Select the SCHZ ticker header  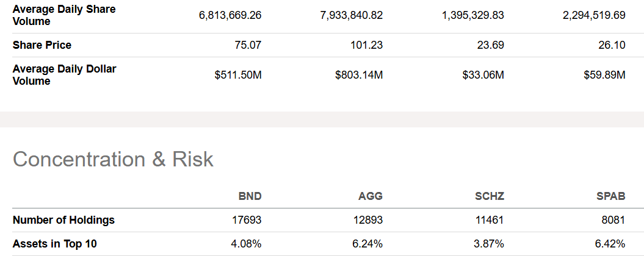point(490,196)
